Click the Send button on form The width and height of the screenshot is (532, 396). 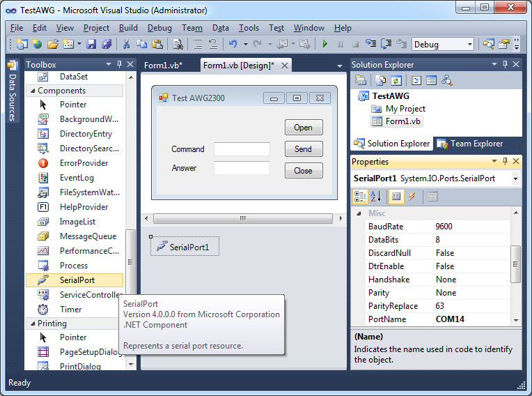[303, 149]
